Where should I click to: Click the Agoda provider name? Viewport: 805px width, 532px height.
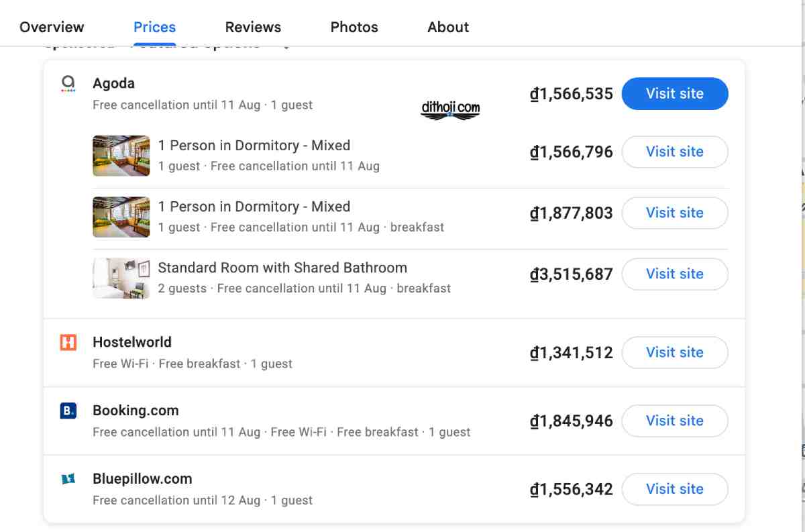tap(113, 83)
